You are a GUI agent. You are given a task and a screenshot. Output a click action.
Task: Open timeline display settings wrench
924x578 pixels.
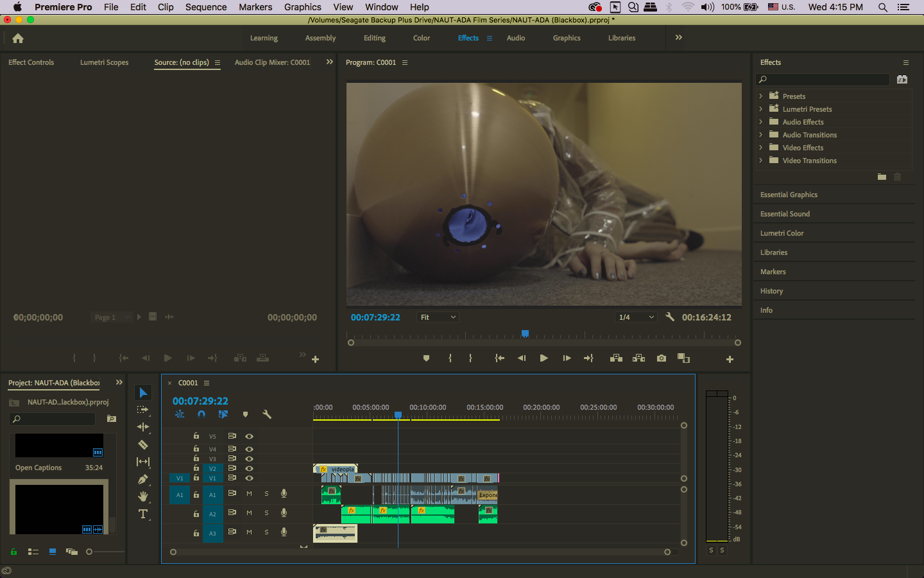[267, 415]
